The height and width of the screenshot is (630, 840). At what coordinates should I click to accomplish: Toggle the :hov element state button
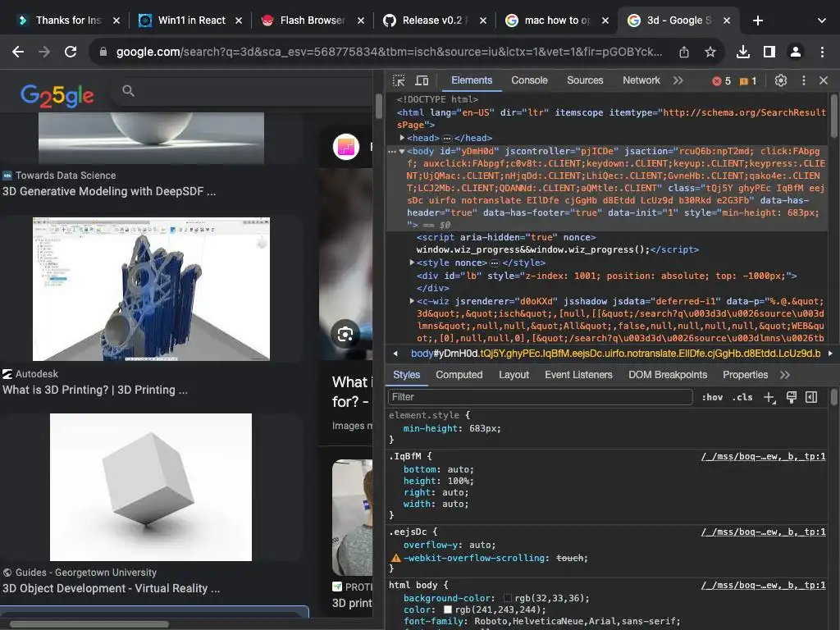(x=712, y=398)
